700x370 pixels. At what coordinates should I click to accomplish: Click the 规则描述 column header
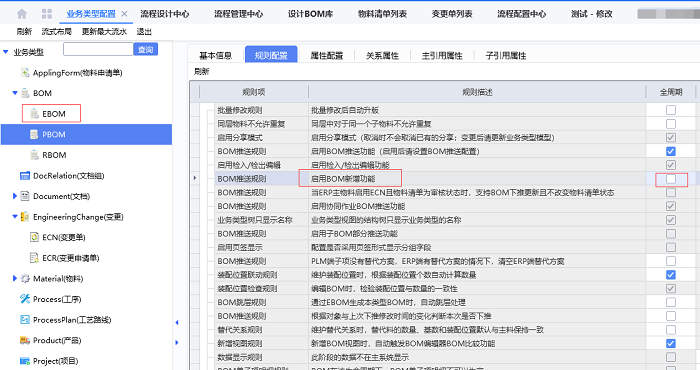tap(477, 92)
